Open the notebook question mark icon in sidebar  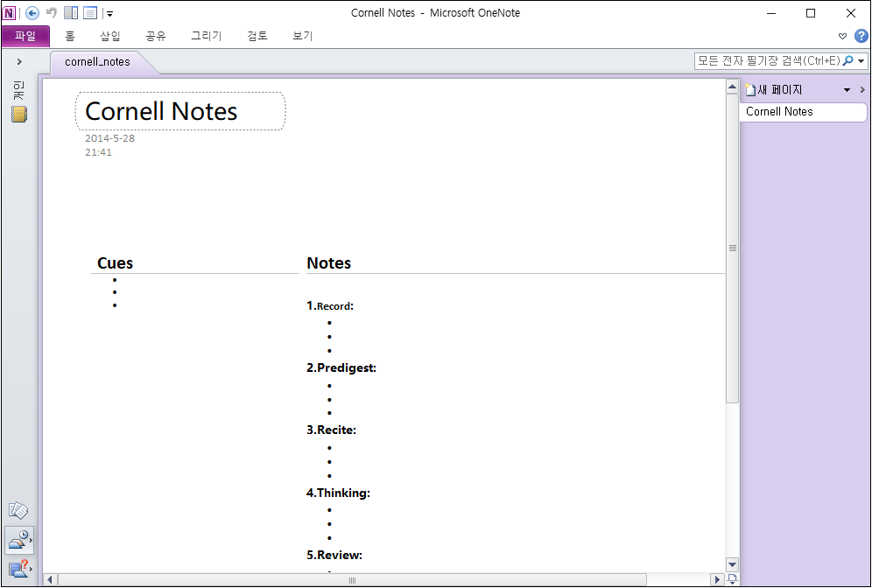19,569
